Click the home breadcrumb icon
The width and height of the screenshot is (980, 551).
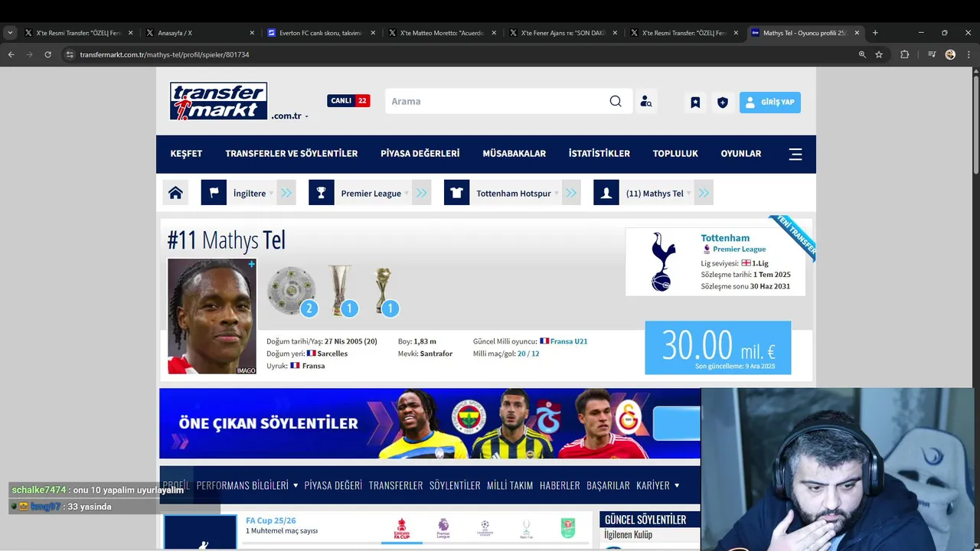pos(175,193)
